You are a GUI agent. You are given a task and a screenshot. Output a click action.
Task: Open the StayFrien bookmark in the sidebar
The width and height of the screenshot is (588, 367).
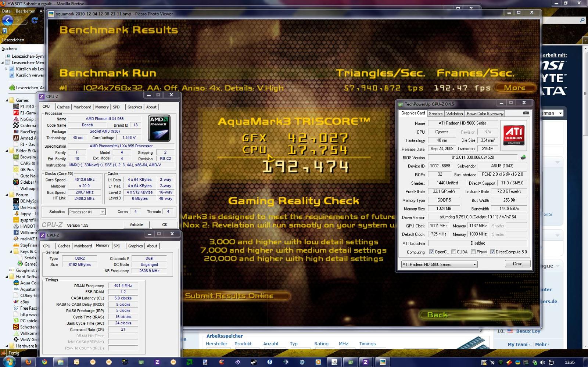(x=28, y=245)
